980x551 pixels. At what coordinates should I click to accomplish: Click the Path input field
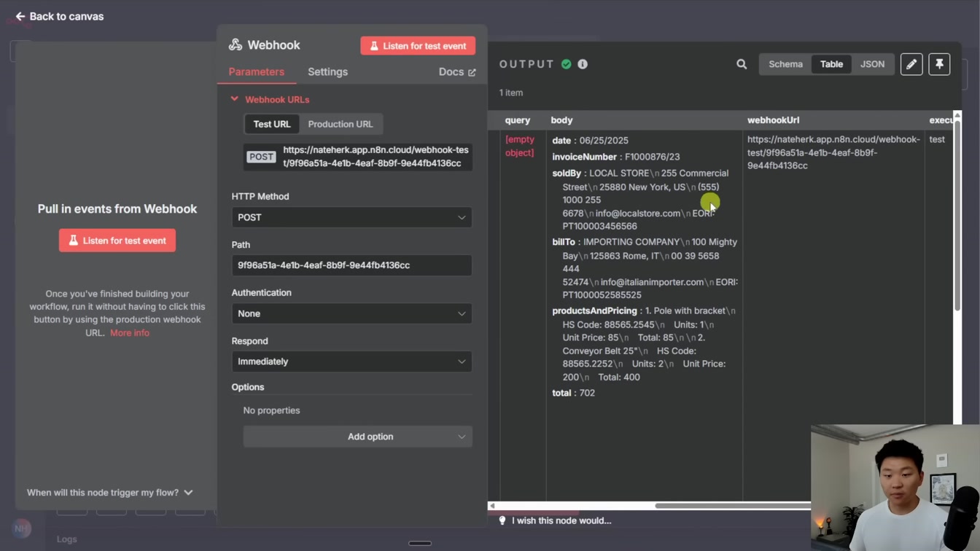[x=352, y=265]
